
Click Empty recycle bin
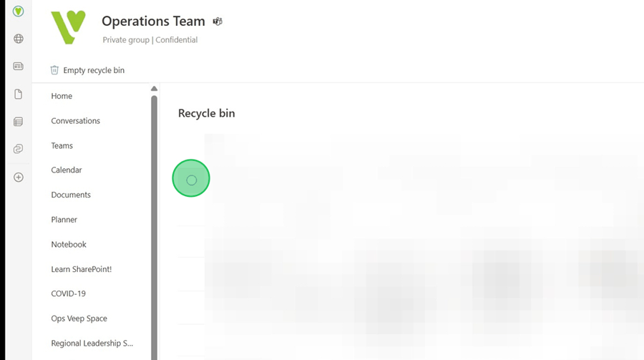[x=87, y=70]
